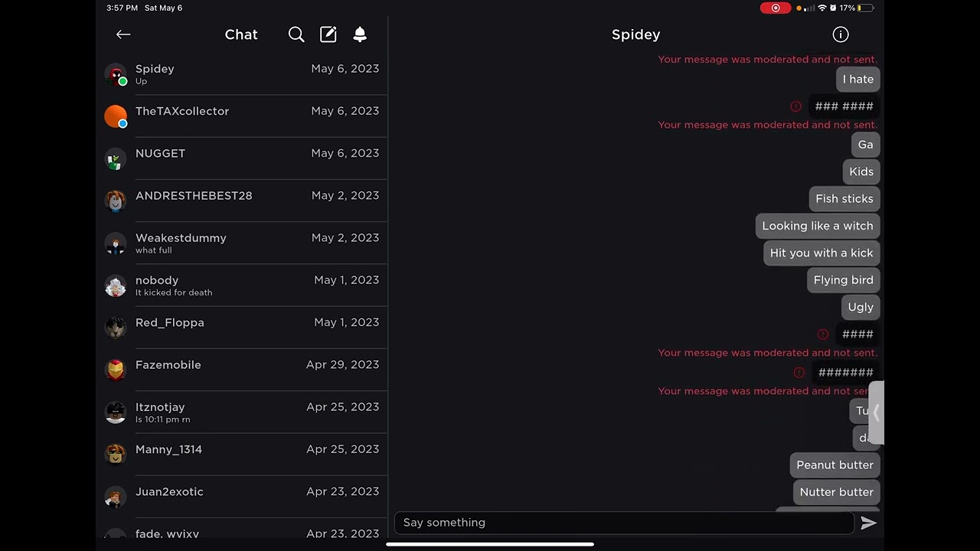
Task: Click the Say something message field
Action: 624,523
